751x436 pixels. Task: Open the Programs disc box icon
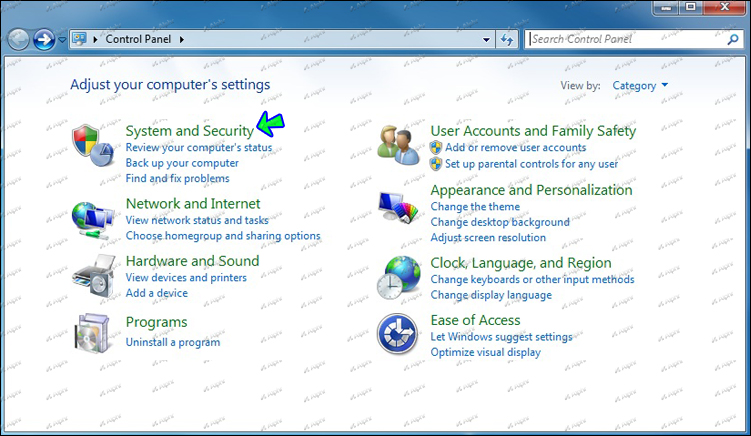[92, 333]
